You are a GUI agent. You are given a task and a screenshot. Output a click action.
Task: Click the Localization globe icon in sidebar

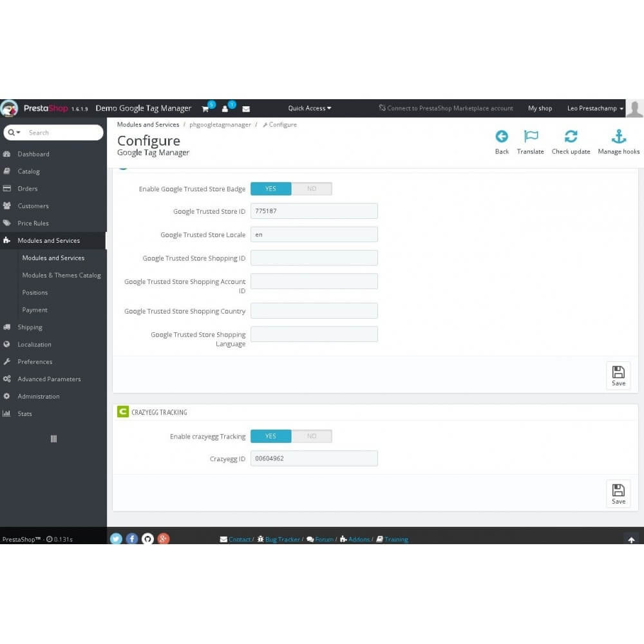pyautogui.click(x=6, y=344)
